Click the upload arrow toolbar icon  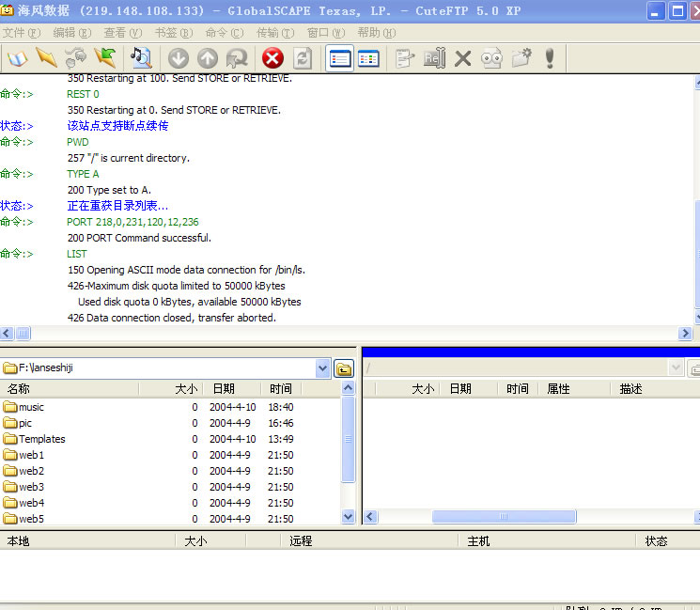[208, 58]
